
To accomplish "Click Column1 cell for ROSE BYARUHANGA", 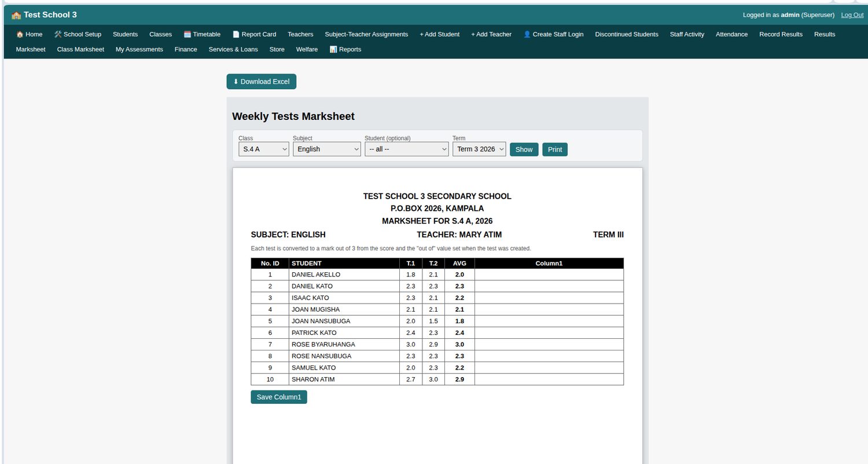I will pos(549,344).
